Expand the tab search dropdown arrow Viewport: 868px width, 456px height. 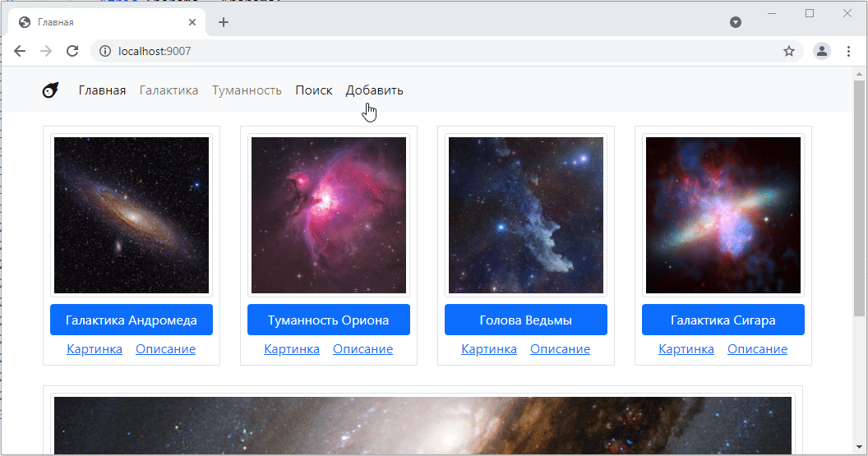pyautogui.click(x=736, y=22)
